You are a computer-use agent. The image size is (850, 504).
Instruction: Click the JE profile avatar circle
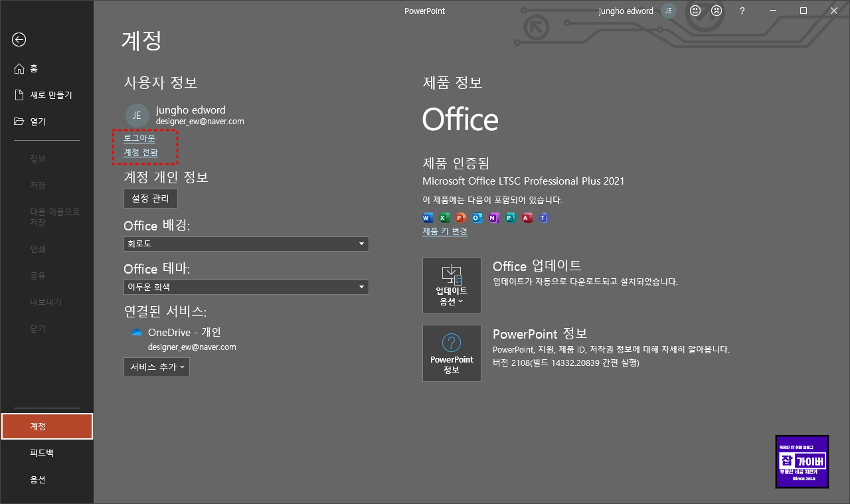pos(137,114)
